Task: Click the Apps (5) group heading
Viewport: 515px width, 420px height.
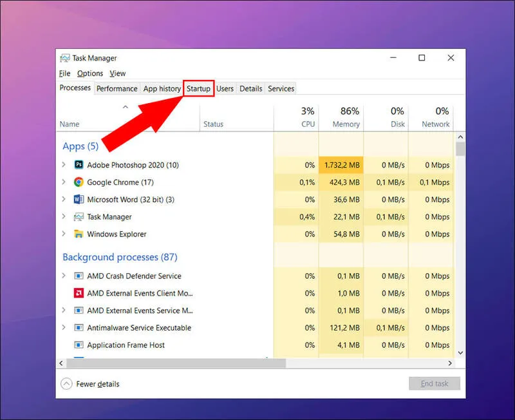Action: point(80,146)
